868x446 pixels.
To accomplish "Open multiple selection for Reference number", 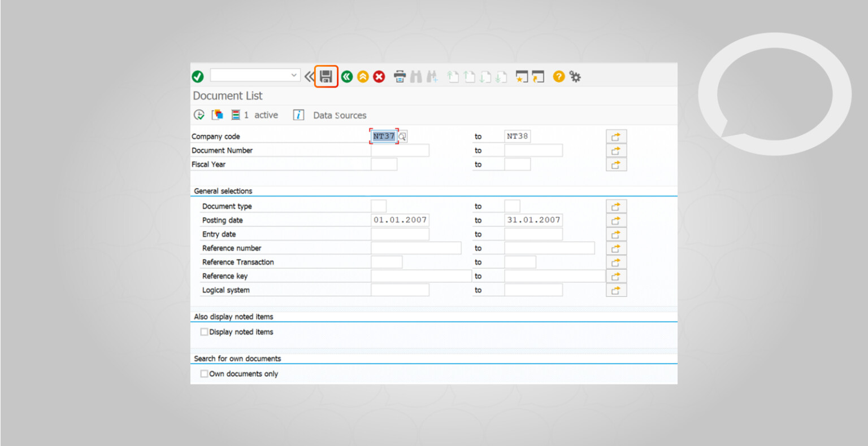I will [x=616, y=248].
